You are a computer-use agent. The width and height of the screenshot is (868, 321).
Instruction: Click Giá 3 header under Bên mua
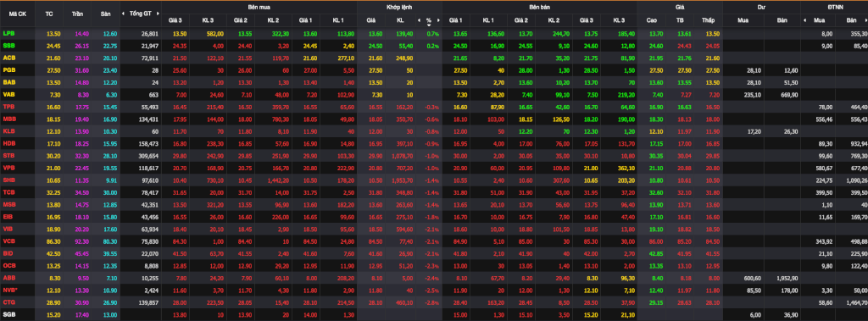[175, 20]
